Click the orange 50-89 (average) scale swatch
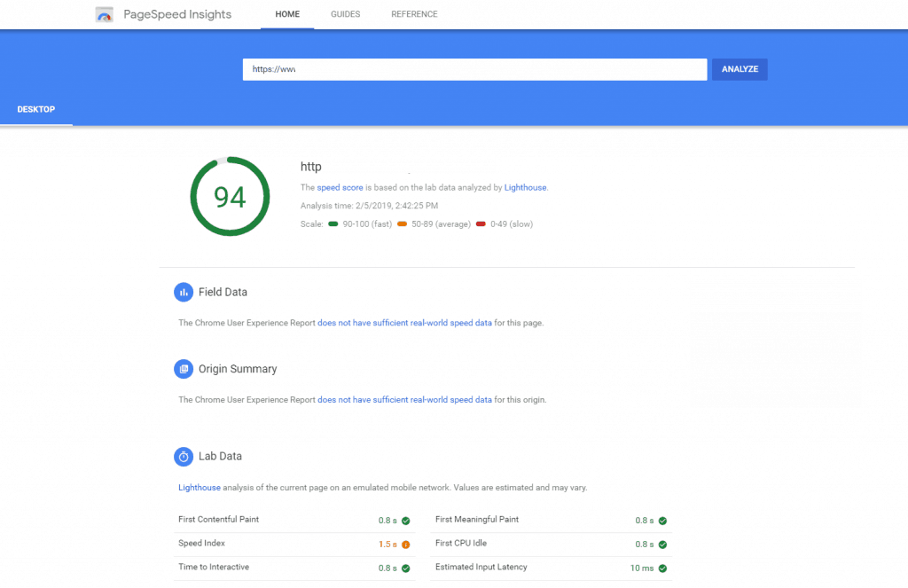 pyautogui.click(x=402, y=224)
